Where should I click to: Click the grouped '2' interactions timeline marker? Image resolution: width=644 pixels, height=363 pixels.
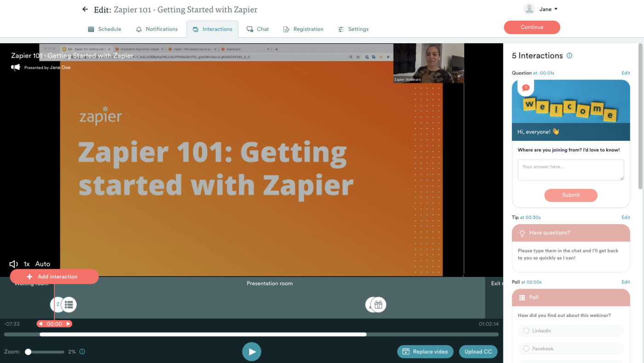pyautogui.click(x=56, y=304)
